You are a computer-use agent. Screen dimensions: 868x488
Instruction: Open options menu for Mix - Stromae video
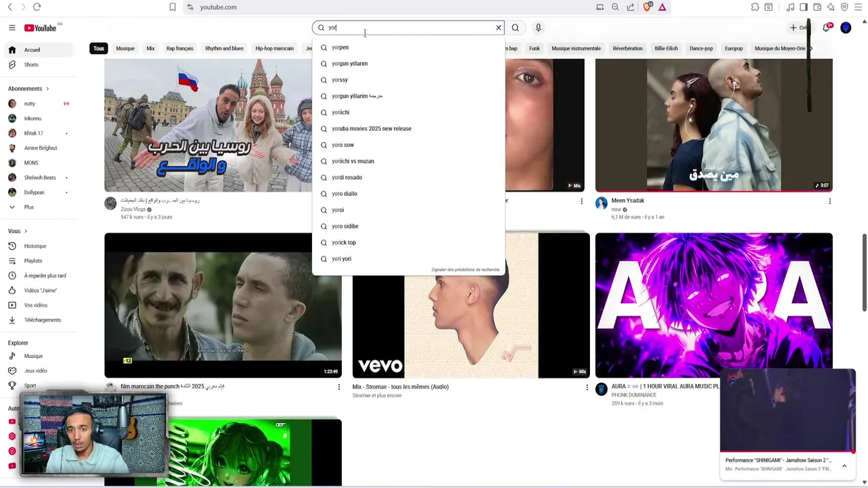(x=587, y=387)
